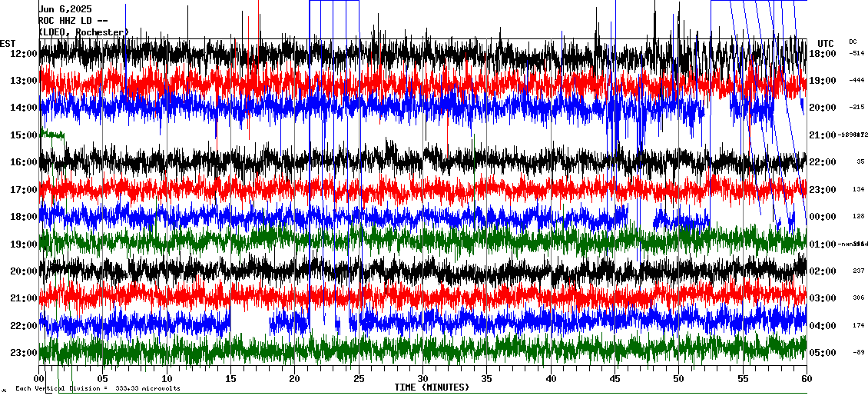The image size is (868, 399).
Task: Click the 12:00 EST row label
Action: (23, 54)
